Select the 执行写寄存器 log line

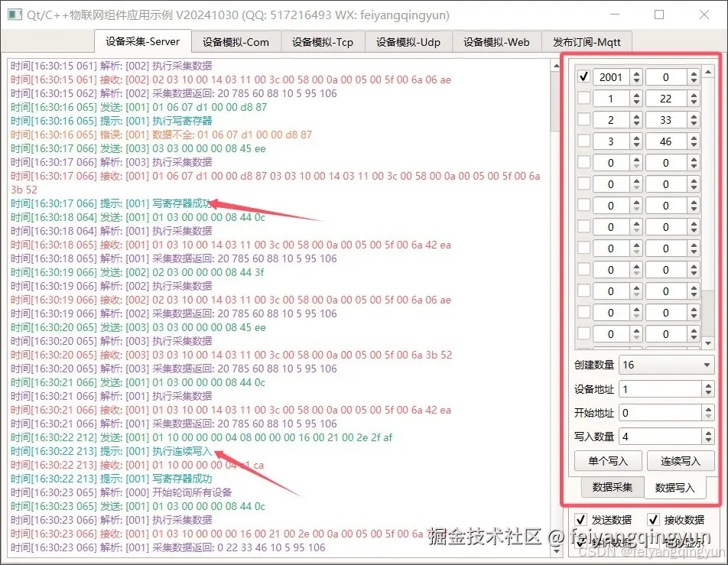112,121
